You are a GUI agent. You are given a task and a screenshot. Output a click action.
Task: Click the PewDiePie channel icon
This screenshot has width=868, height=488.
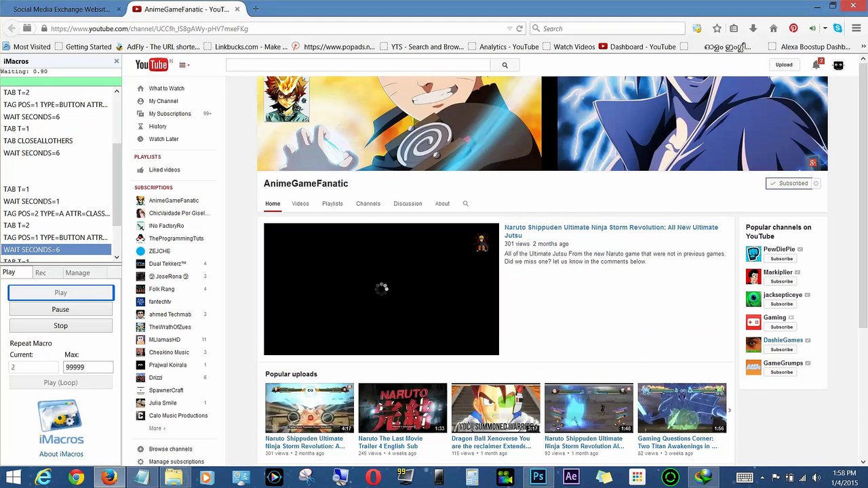(753, 253)
